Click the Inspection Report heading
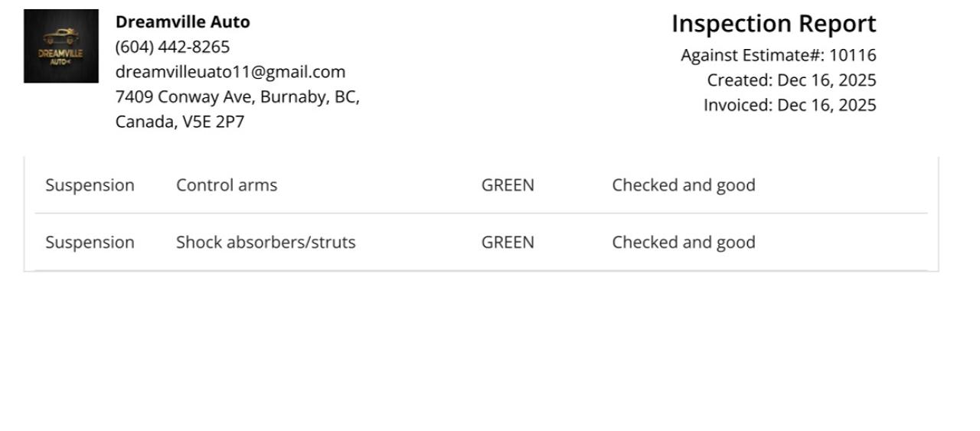The width and height of the screenshot is (980, 431). 773,24
